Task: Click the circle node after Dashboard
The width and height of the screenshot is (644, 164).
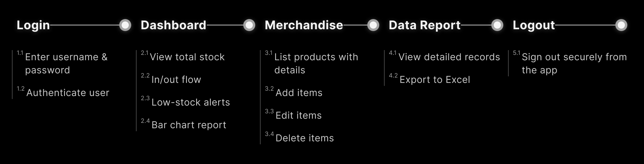Action: [249, 25]
